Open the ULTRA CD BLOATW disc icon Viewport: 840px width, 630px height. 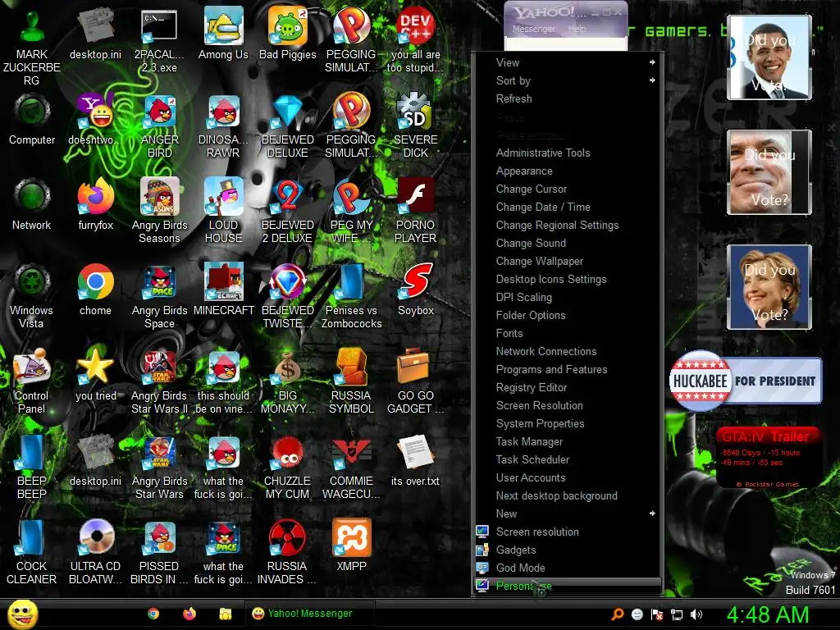(x=96, y=552)
